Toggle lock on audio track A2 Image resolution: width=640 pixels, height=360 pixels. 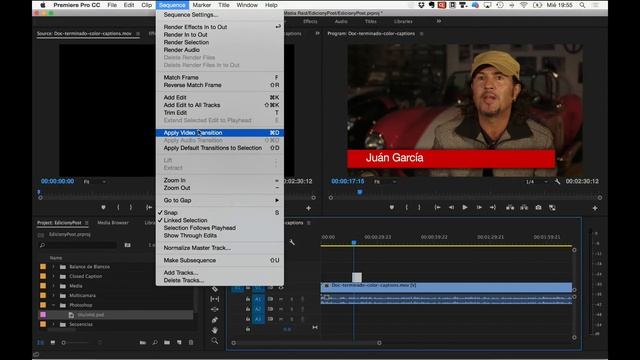[x=248, y=309]
